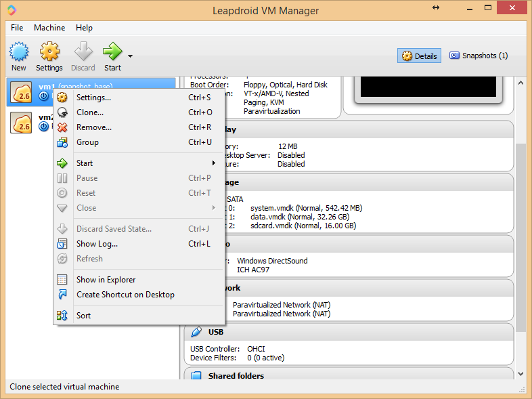This screenshot has width=532, height=399.
Task: Click the details pane scroll up arrow
Action: (x=521, y=83)
